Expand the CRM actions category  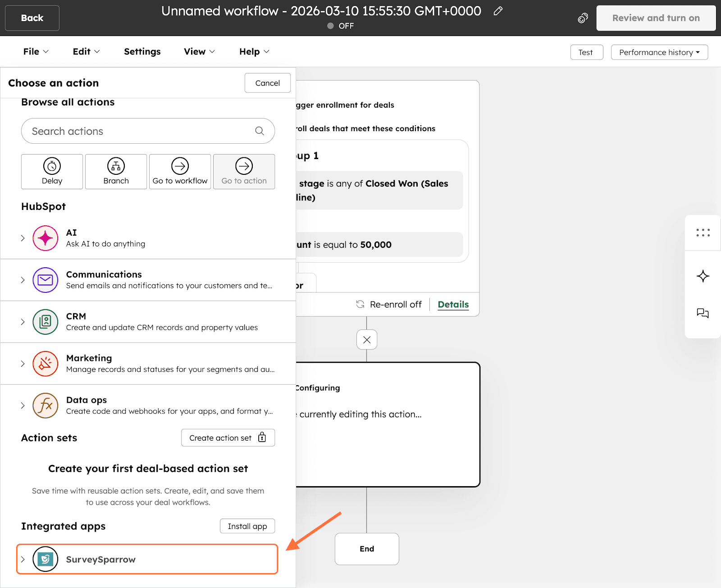pos(23,322)
